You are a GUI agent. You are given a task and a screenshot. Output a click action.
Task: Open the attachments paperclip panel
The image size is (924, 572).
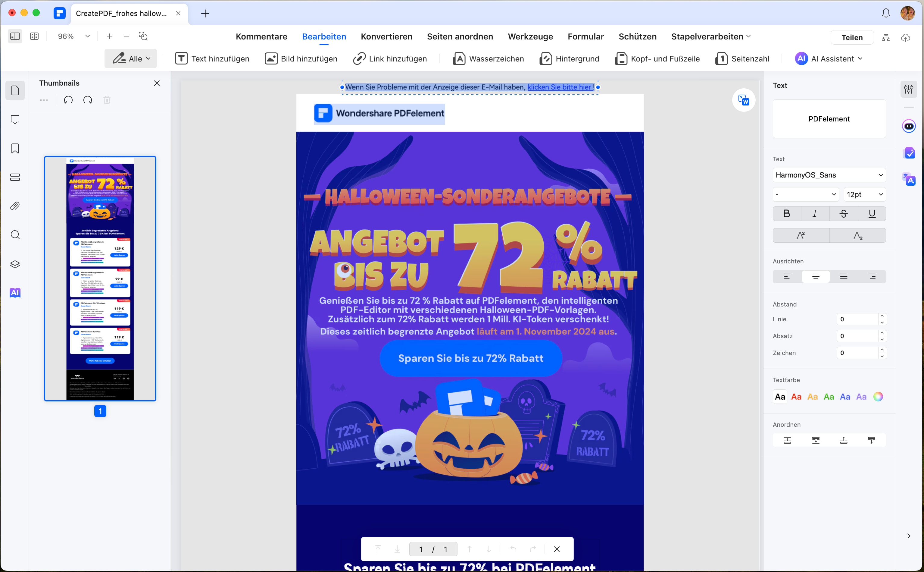15,206
